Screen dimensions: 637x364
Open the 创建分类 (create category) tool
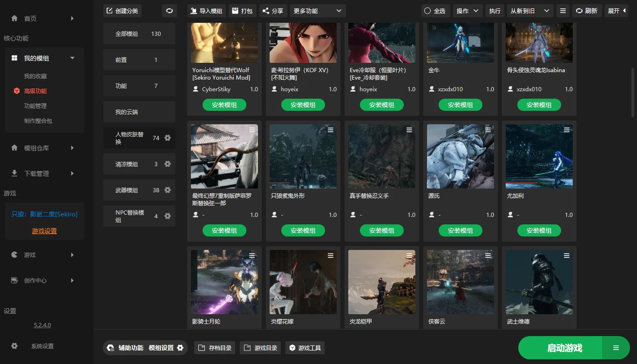click(x=122, y=10)
